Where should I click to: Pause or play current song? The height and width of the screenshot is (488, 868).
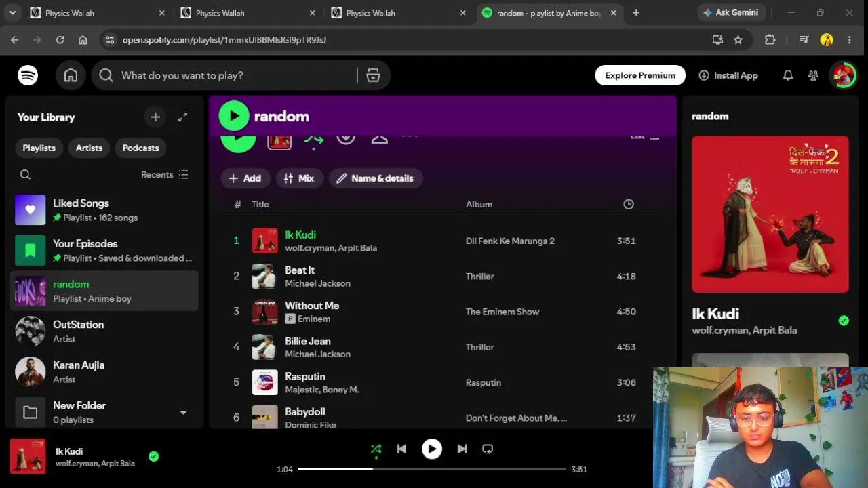(432, 449)
